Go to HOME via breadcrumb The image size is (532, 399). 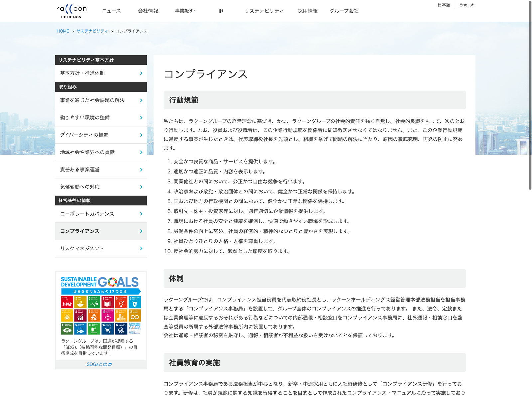click(63, 31)
